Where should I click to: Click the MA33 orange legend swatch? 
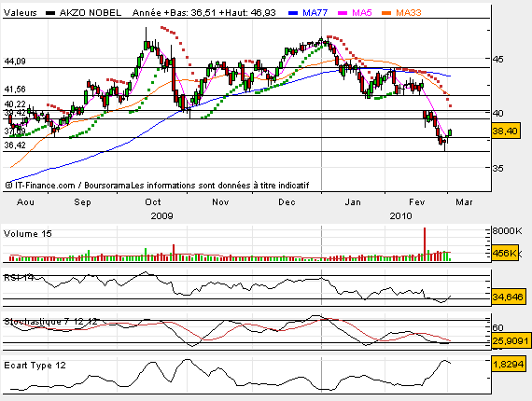tap(386, 13)
